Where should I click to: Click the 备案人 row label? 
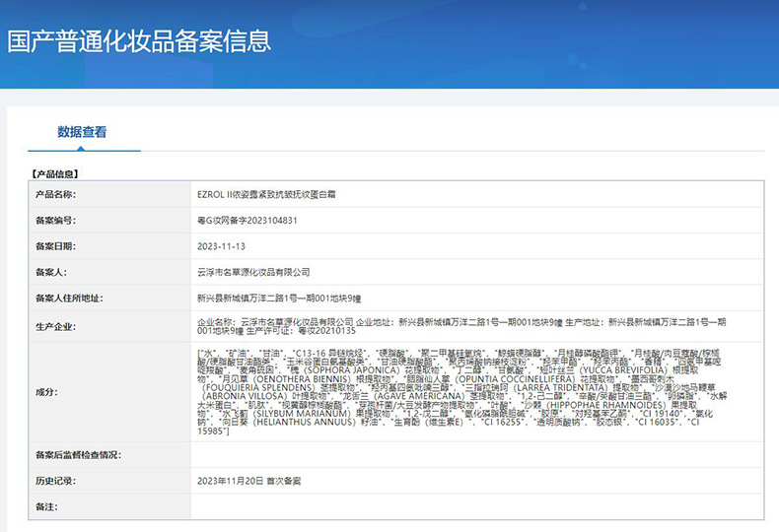pos(50,271)
